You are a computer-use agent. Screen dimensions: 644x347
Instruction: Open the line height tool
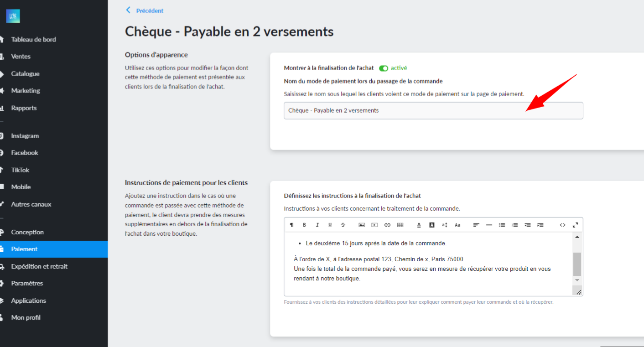[445, 225]
